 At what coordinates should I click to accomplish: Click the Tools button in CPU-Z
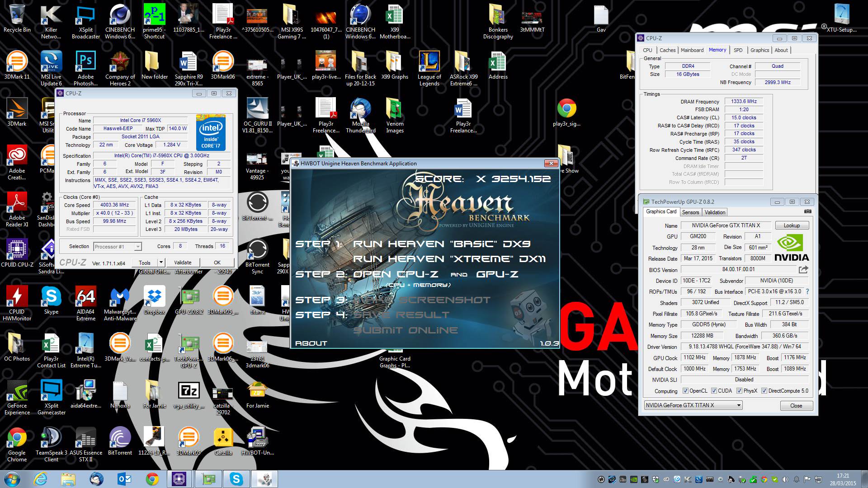pyautogui.click(x=145, y=263)
